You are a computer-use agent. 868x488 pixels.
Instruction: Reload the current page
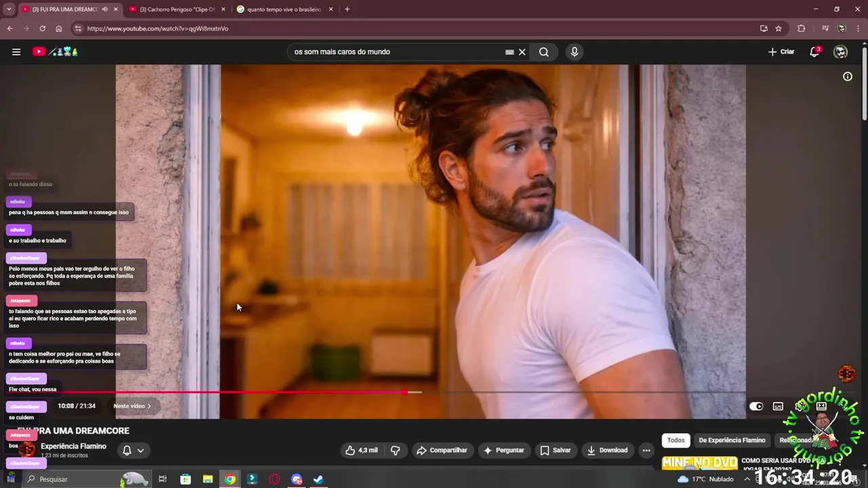pyautogui.click(x=42, y=28)
